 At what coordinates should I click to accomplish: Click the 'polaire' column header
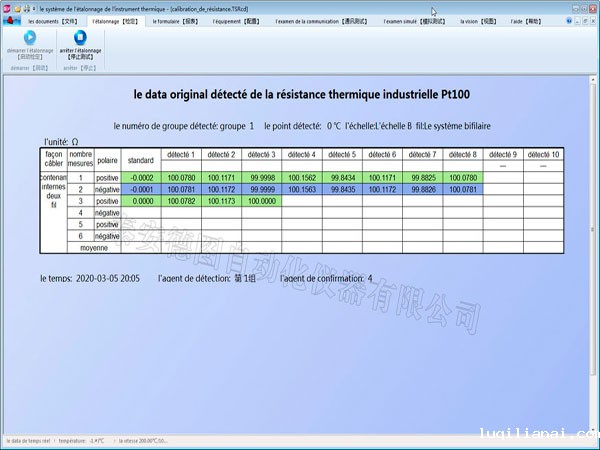click(x=108, y=160)
